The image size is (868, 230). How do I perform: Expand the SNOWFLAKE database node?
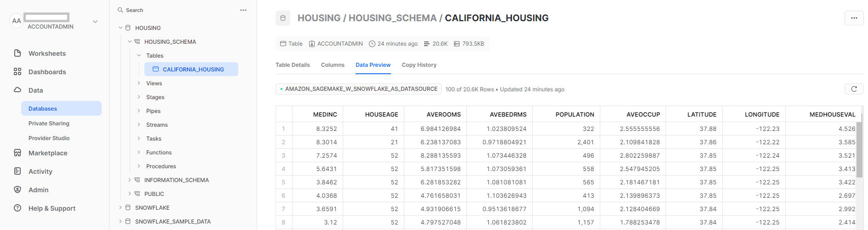point(121,207)
